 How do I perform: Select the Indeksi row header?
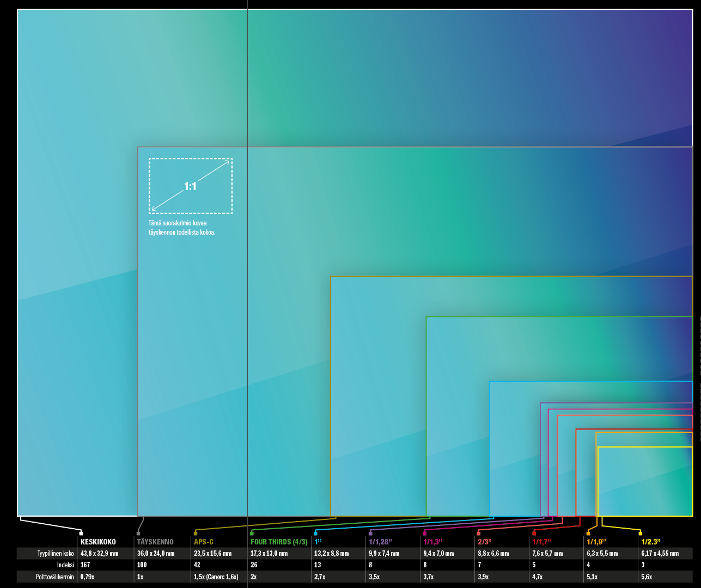click(65, 565)
